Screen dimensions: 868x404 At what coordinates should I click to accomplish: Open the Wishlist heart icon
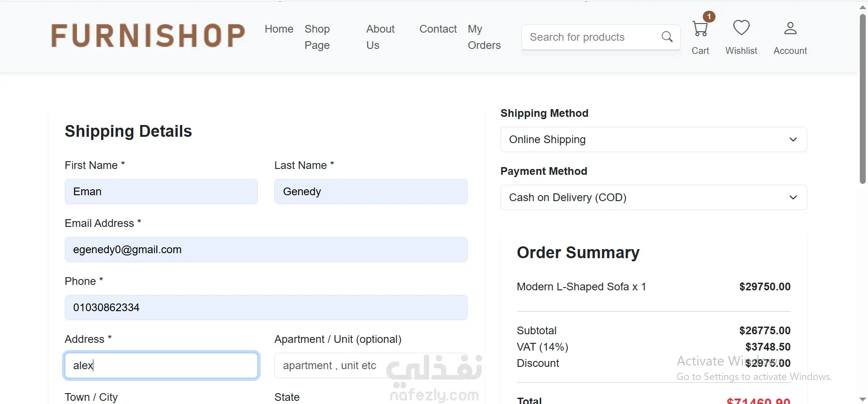[741, 28]
